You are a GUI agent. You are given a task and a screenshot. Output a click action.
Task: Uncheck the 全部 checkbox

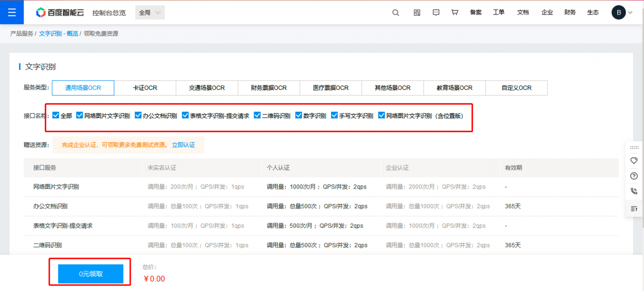tap(56, 115)
